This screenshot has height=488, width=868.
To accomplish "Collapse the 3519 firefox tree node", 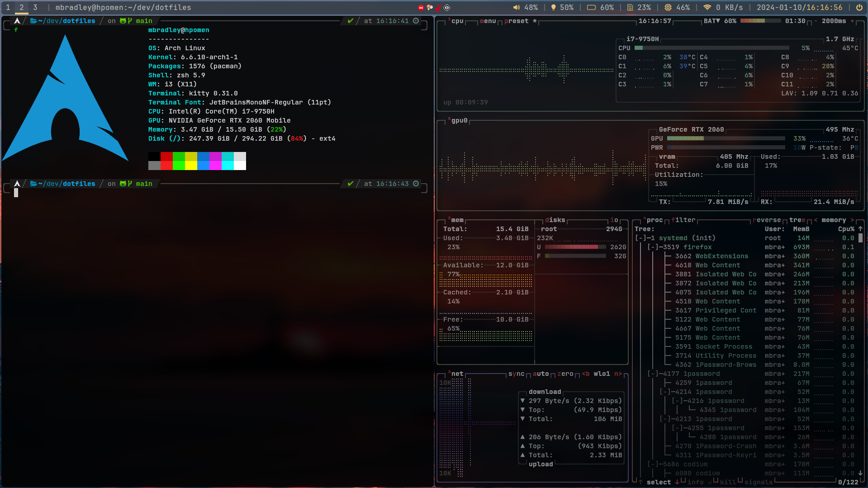I will 653,247.
